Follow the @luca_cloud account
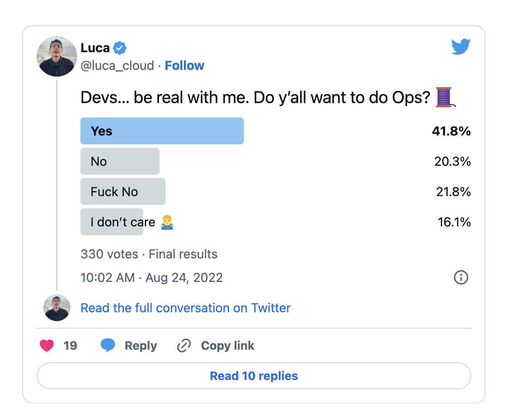The image size is (507, 420). 184,66
